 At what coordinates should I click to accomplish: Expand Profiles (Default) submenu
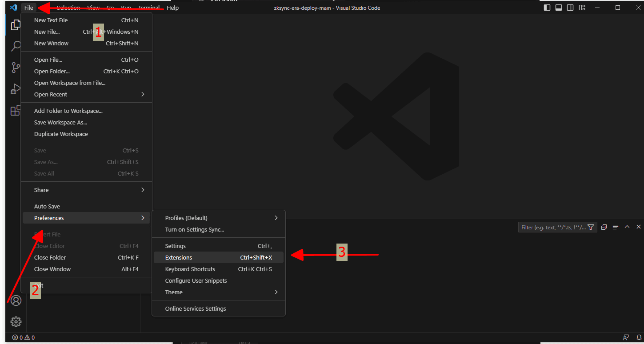point(219,218)
